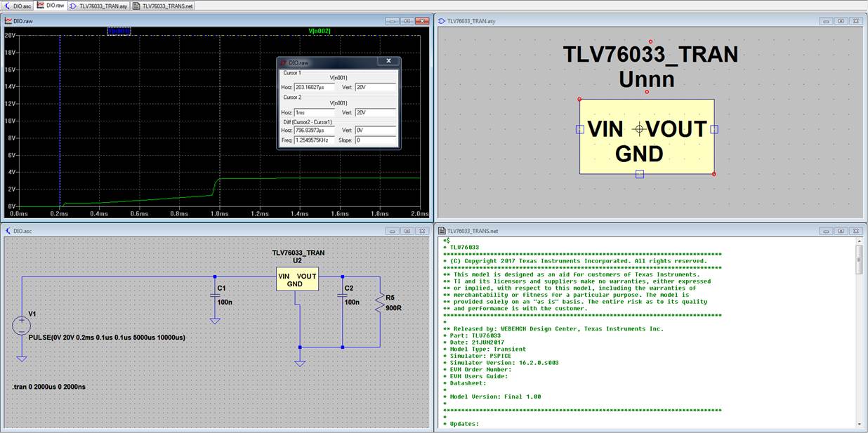Click the 'Simulator: PSPICE' netlist line
The width and height of the screenshot is (868, 433).
coord(478,356)
